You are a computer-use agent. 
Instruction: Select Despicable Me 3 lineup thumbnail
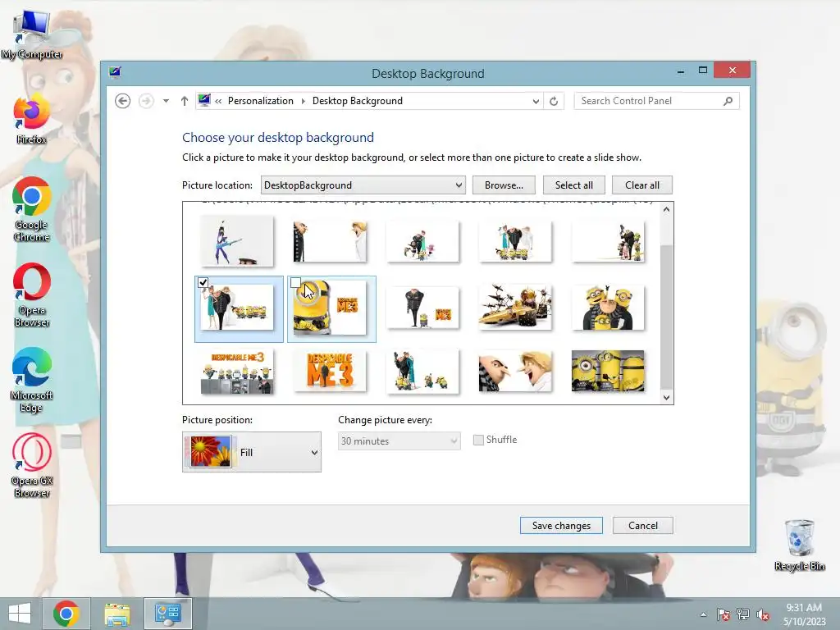(x=237, y=372)
